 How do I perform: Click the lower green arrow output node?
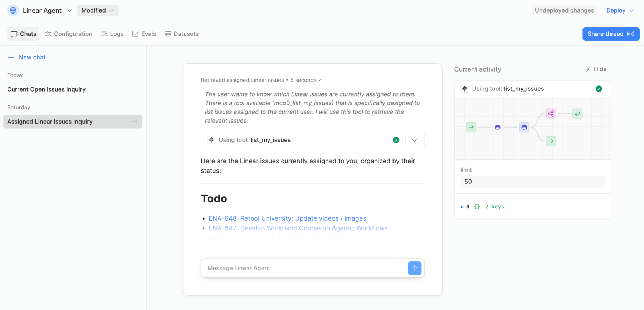(551, 141)
